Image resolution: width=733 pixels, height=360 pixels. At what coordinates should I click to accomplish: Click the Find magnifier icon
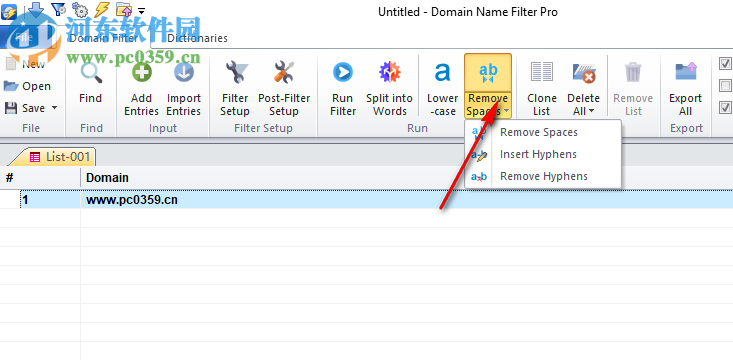(x=91, y=73)
